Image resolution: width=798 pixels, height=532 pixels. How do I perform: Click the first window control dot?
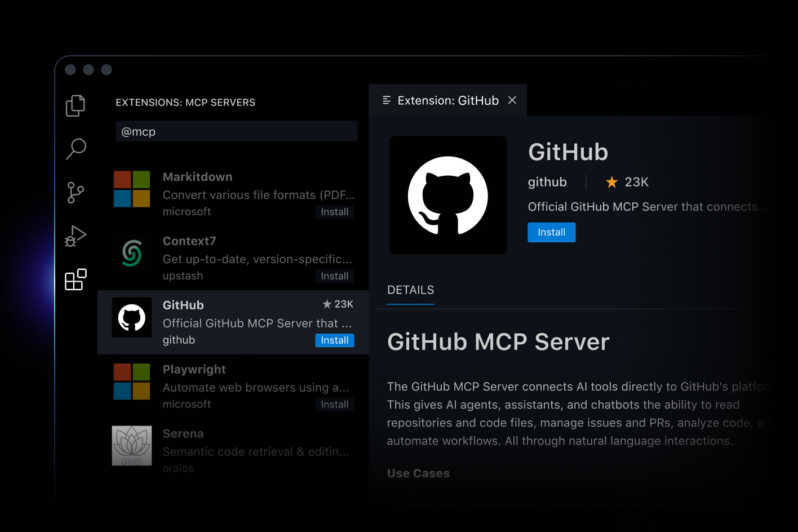coord(70,70)
